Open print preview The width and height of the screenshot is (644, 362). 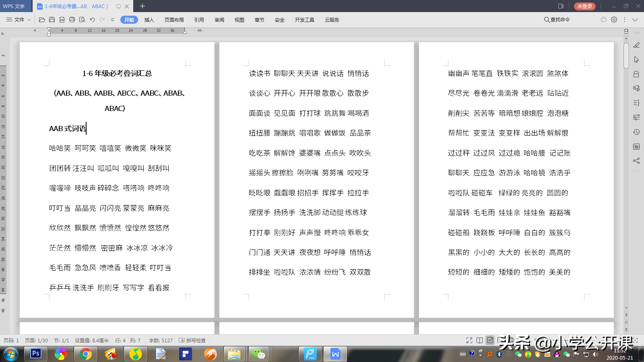pyautogui.click(x=82, y=20)
